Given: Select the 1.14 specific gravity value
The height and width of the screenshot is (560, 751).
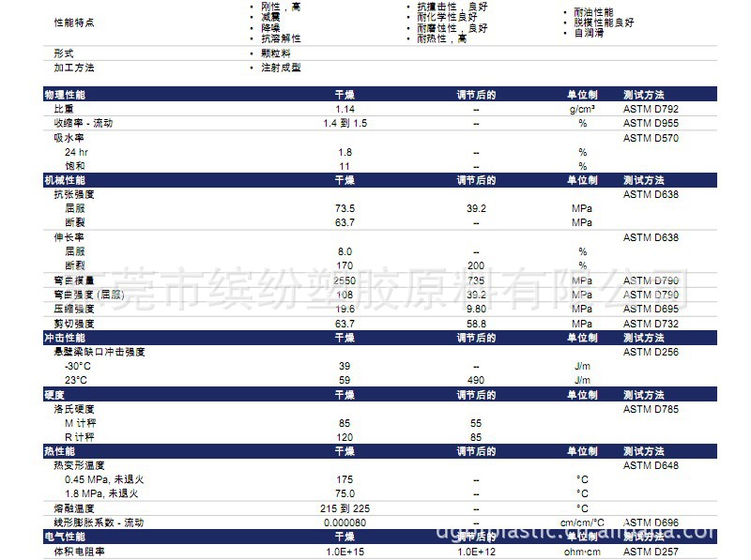Looking at the screenshot, I should point(345,110).
